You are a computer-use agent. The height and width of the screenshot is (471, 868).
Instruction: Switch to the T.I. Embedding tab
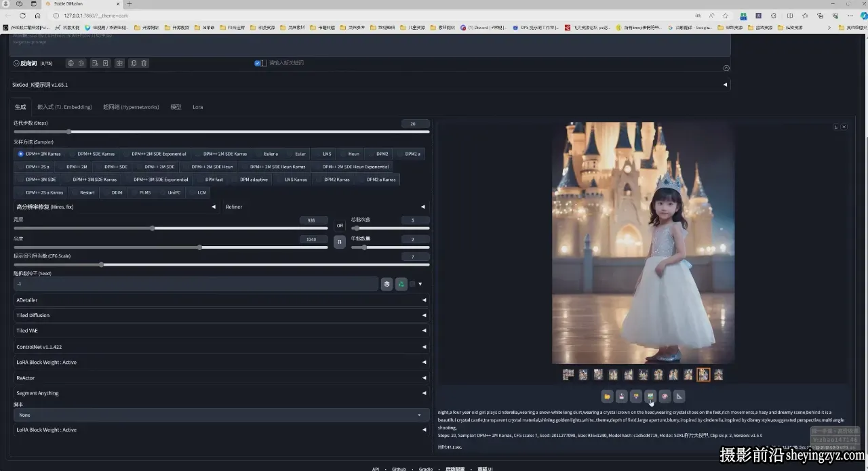[64, 107]
